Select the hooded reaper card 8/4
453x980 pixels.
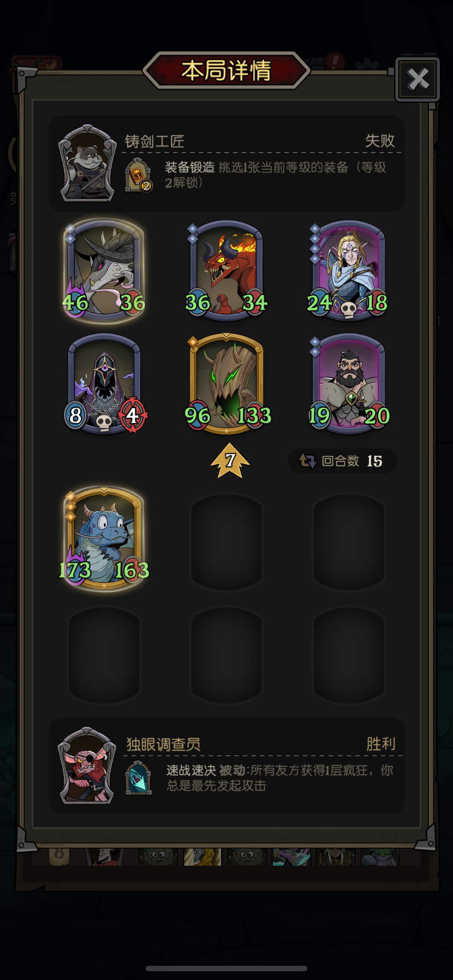(x=104, y=383)
